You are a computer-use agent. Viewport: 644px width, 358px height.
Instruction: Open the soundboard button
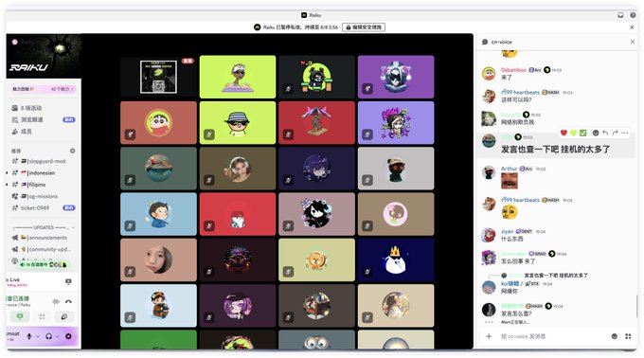64,316
